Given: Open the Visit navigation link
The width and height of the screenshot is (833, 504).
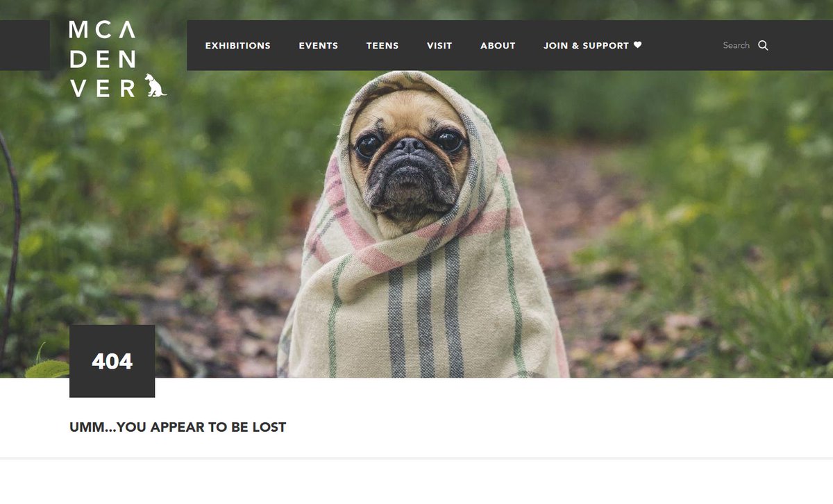Looking at the screenshot, I should click(439, 46).
